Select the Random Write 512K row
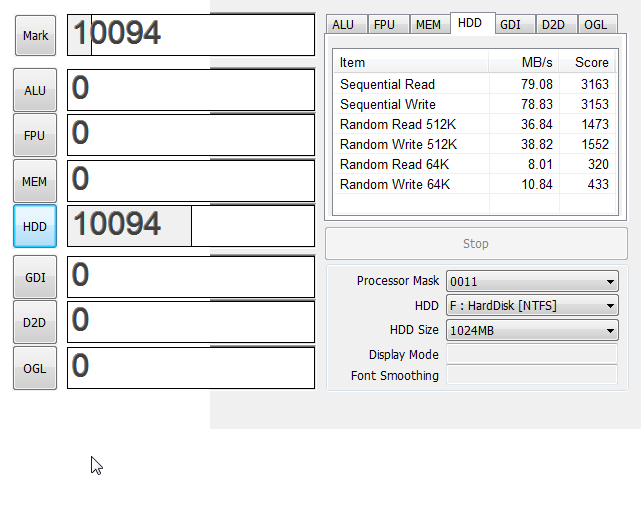 (475, 144)
